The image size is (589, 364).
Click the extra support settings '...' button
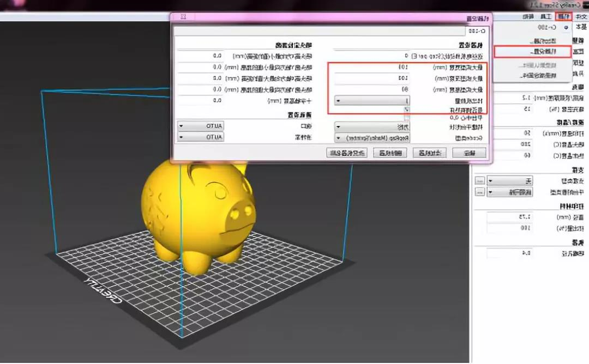479,180
